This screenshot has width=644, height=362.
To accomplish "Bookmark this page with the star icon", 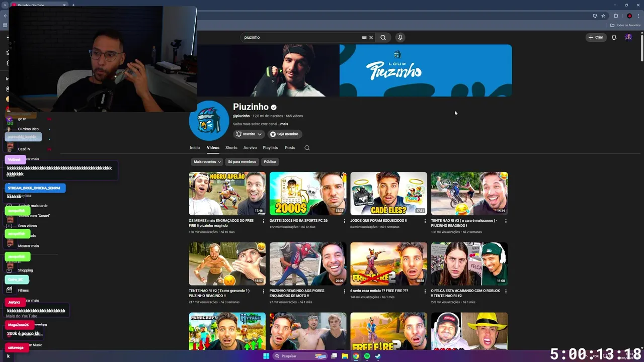I will pyautogui.click(x=603, y=16).
